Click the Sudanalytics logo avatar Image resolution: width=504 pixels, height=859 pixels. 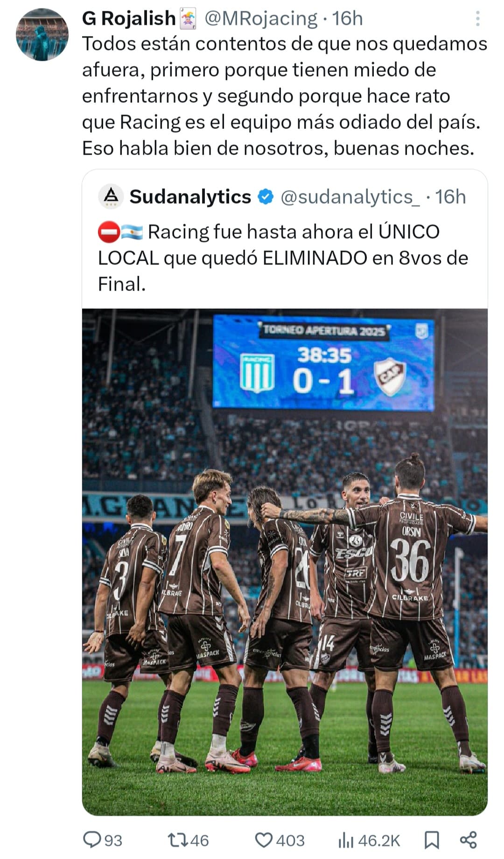click(x=111, y=196)
